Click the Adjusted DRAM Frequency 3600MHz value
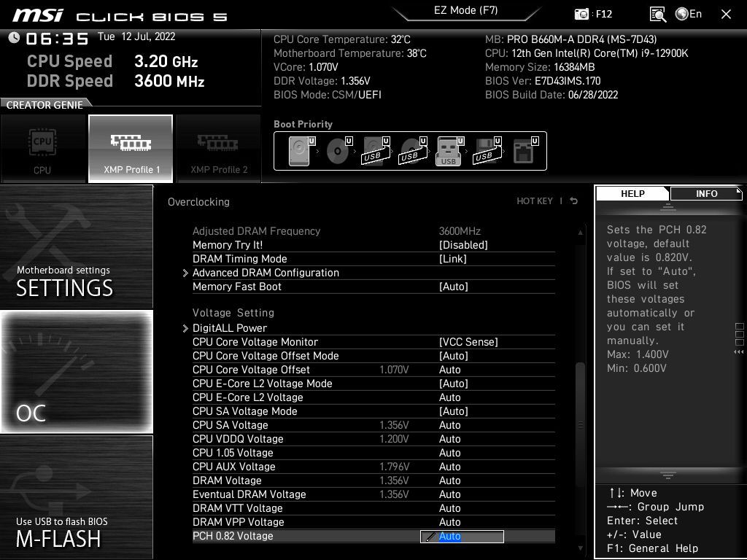 pos(460,231)
